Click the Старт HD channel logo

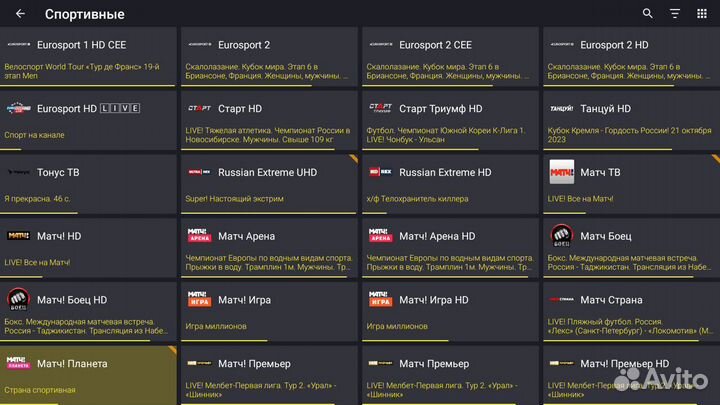click(x=199, y=108)
